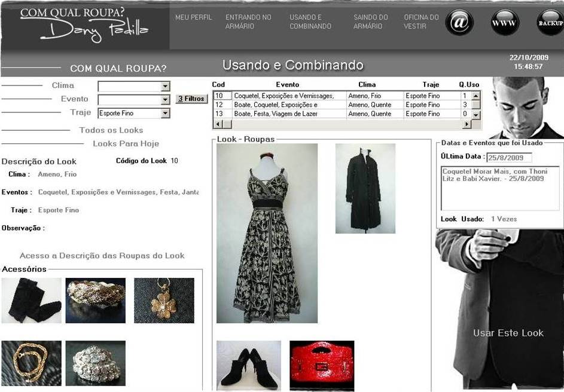Open the Traje dropdown showing Esporte Fino
The width and height of the screenshot is (564, 392).
tap(165, 114)
